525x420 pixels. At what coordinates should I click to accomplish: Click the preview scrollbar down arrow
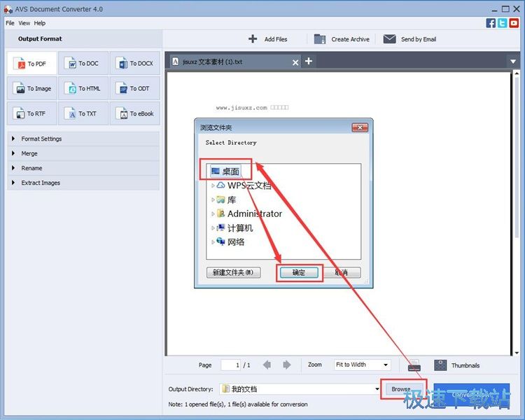tap(517, 353)
